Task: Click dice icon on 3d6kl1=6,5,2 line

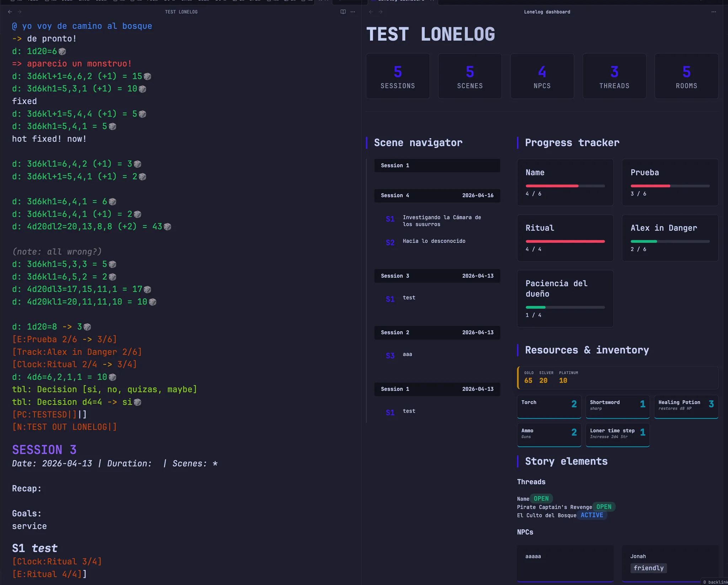Action: click(112, 277)
